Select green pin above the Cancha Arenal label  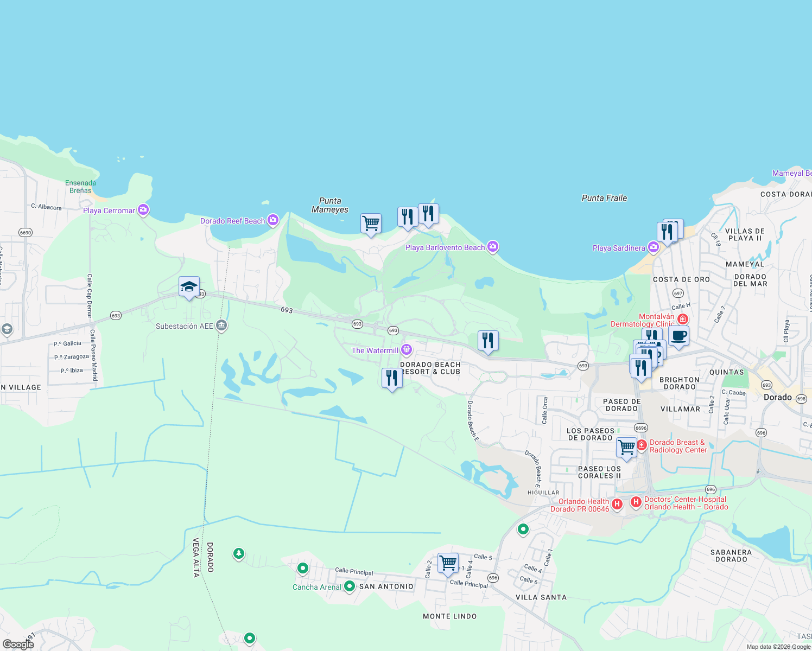tap(303, 569)
